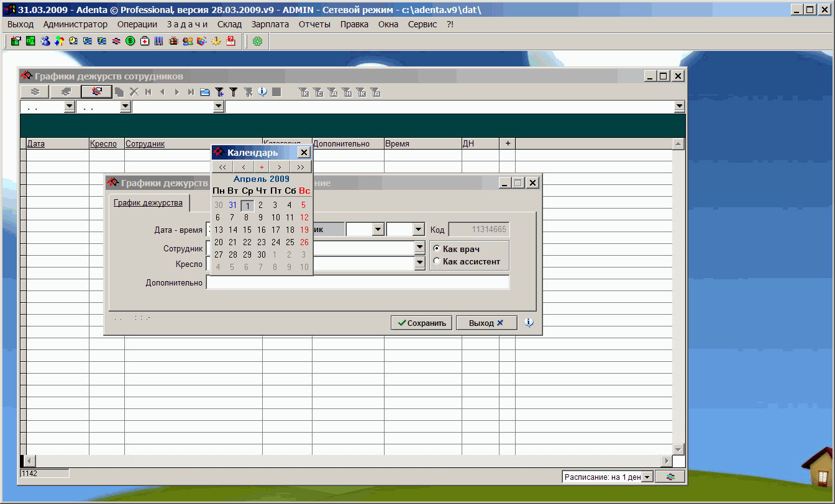835x504 pixels.
Task: Select the 'Как ассистент' radio option
Action: [437, 261]
